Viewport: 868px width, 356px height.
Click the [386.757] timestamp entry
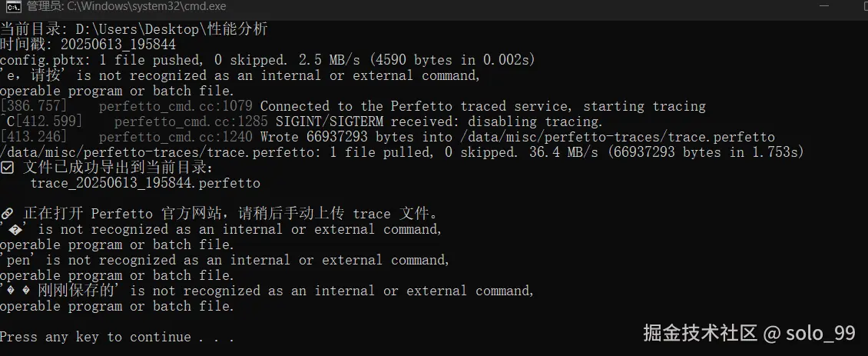[34, 106]
